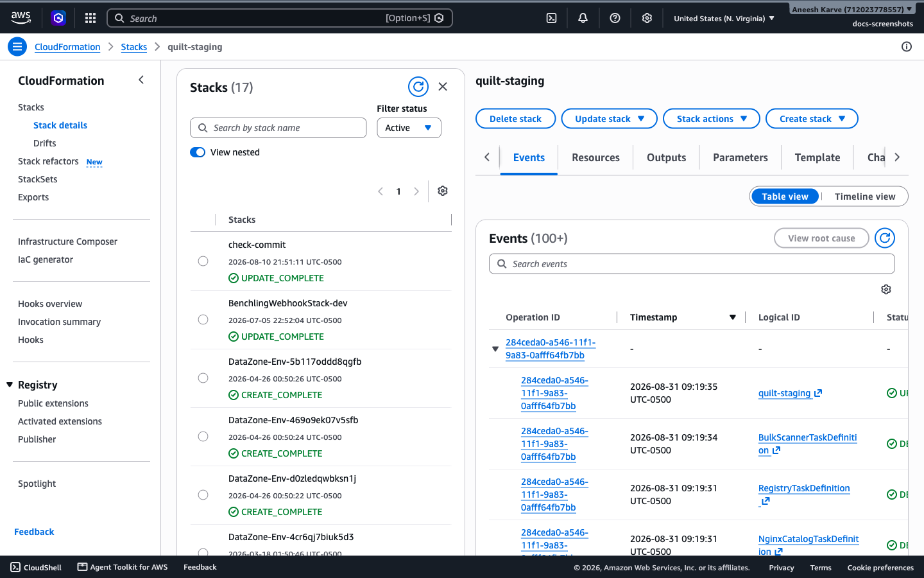924x578 pixels.
Task: Collapse the 284ceda0 operation group row
Action: point(495,349)
